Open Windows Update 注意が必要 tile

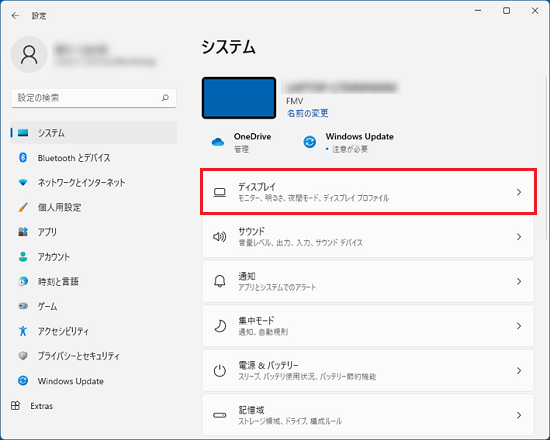click(348, 142)
